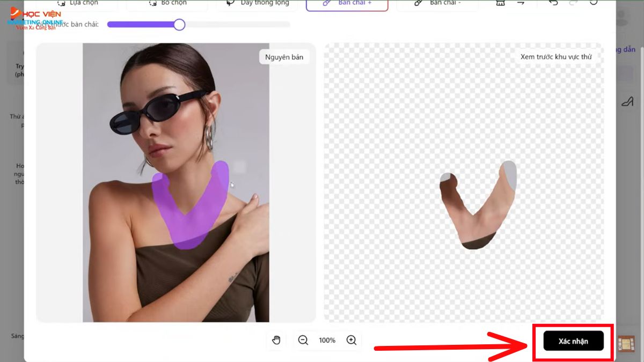Select the Bàn chải + brush
This screenshot has height=362, width=644.
tap(347, 4)
